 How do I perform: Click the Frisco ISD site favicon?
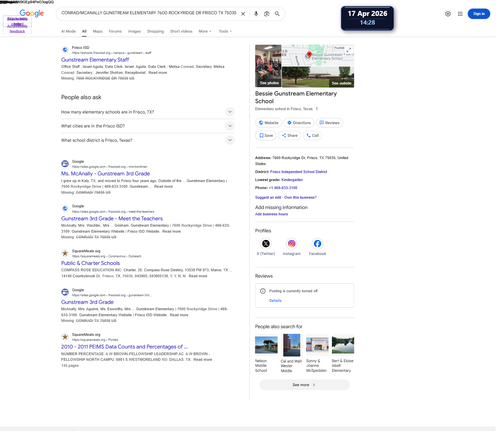65,50
